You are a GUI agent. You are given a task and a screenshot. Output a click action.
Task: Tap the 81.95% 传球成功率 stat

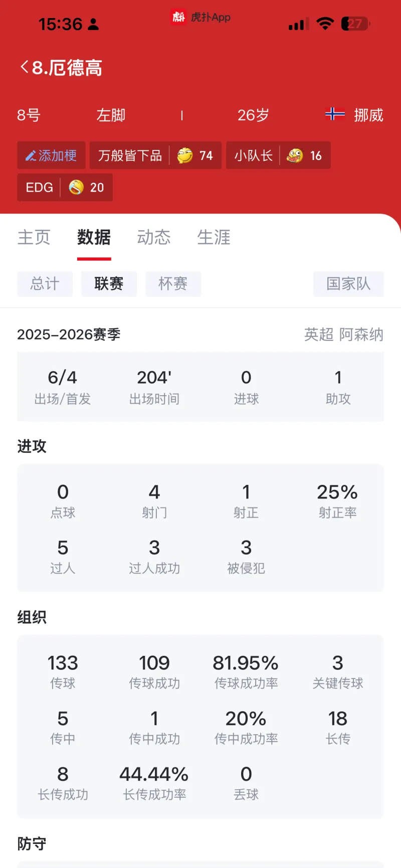[x=246, y=671]
